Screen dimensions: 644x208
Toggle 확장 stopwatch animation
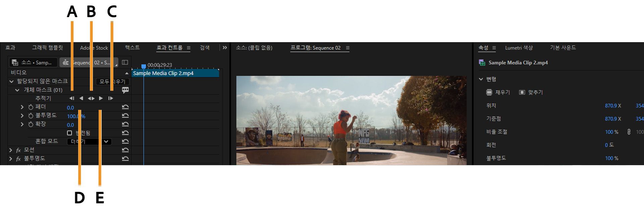(x=31, y=124)
